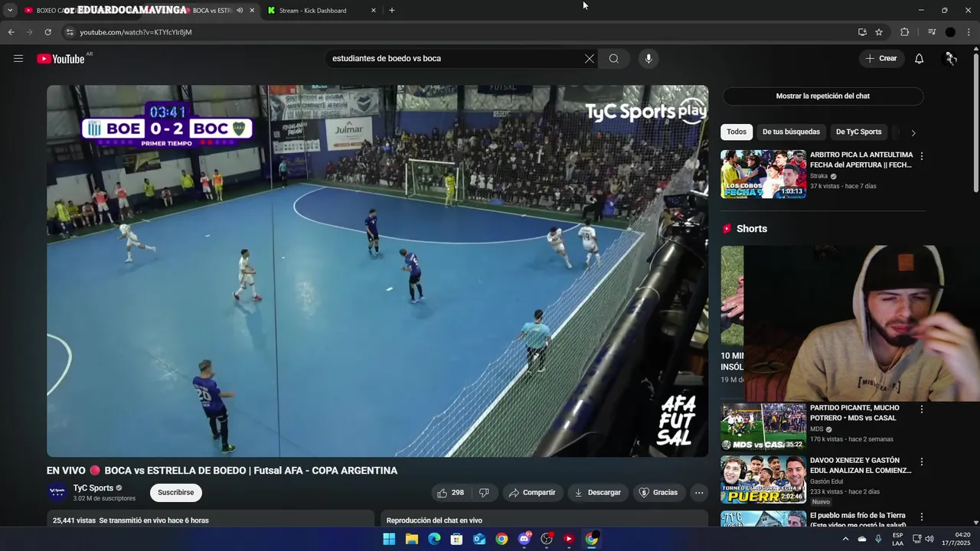The height and width of the screenshot is (551, 980).
Task: Dislike the video with the thumbs-down
Action: pyautogui.click(x=484, y=493)
